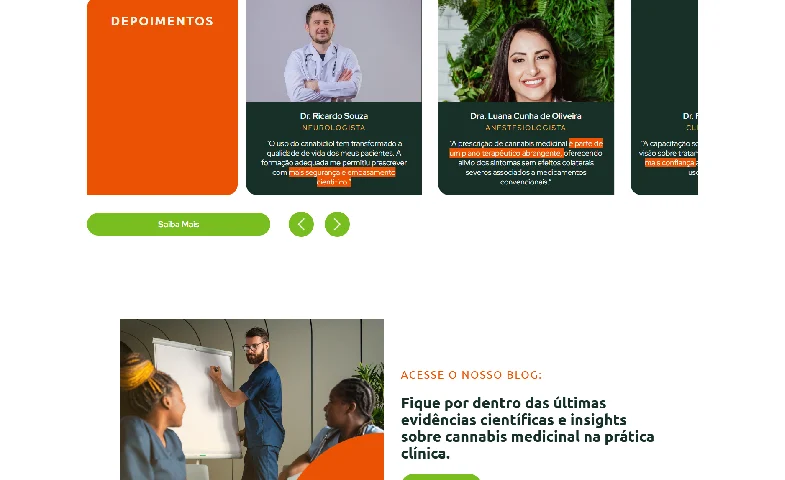Click the Dr. Ricardo Souza name
785x480 pixels.
334,116
